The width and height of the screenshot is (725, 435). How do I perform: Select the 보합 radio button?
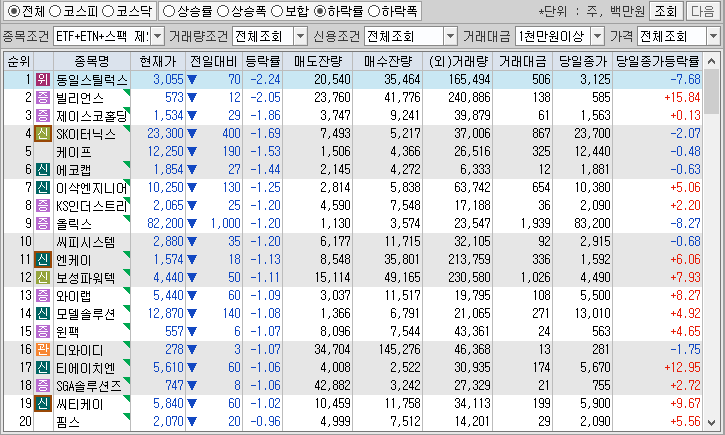coord(276,11)
